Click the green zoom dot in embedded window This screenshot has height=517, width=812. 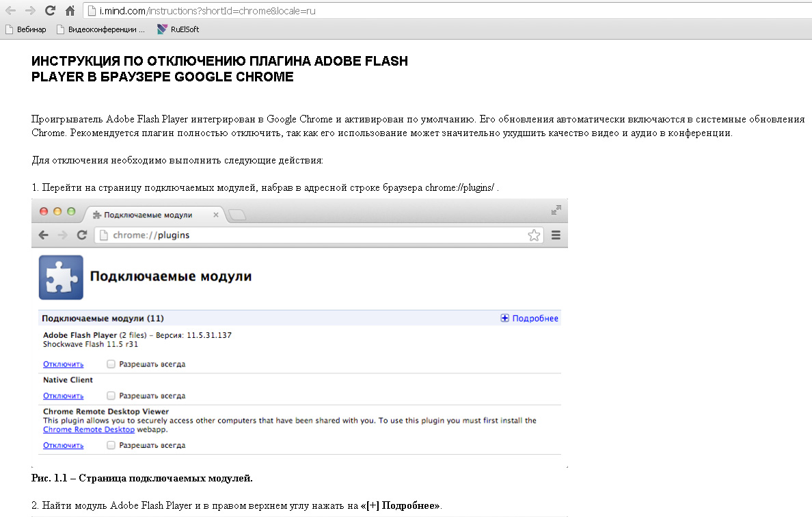71,211
